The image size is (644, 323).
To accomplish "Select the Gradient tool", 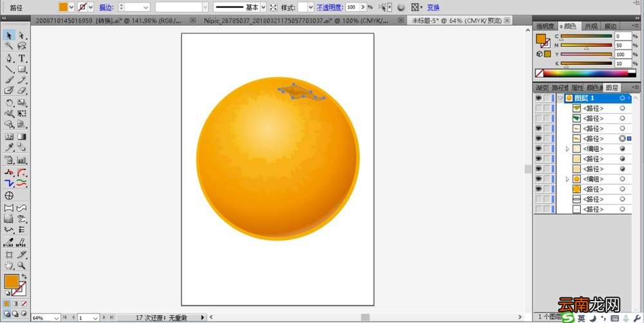I will [22, 136].
